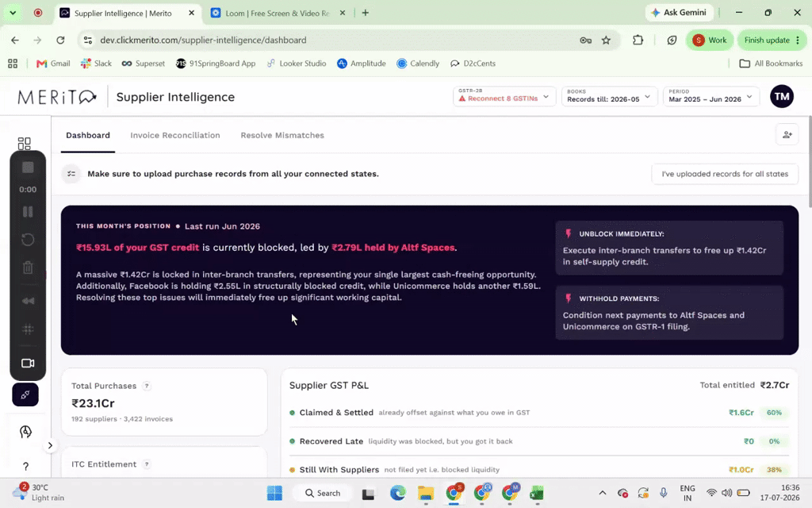Click the Unblock Immediately action card
This screenshot has height=508, width=812.
(x=669, y=248)
